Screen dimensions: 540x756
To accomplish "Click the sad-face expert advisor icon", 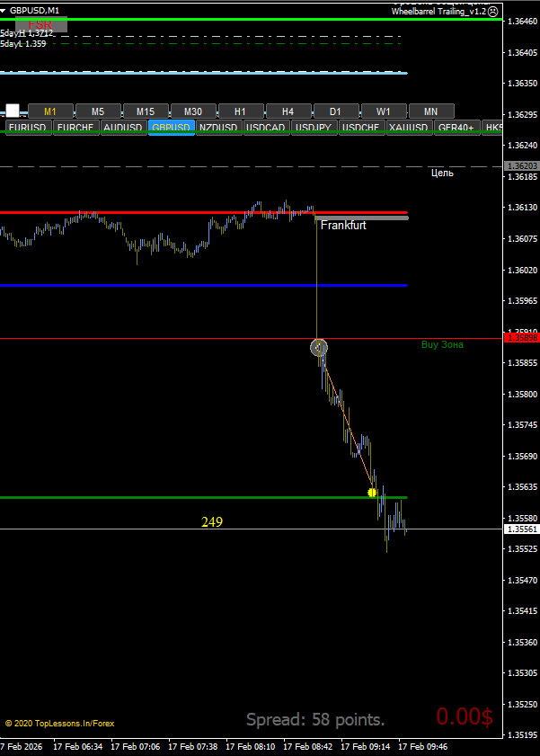I will pos(492,12).
